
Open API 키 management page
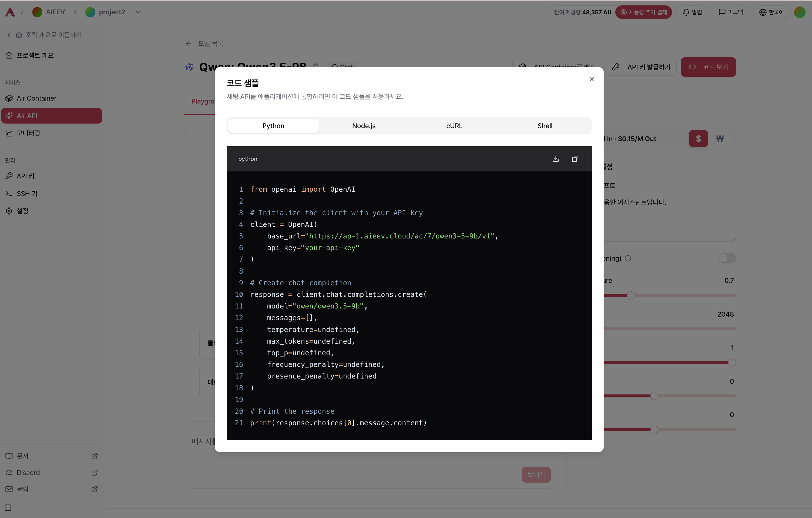point(52,176)
